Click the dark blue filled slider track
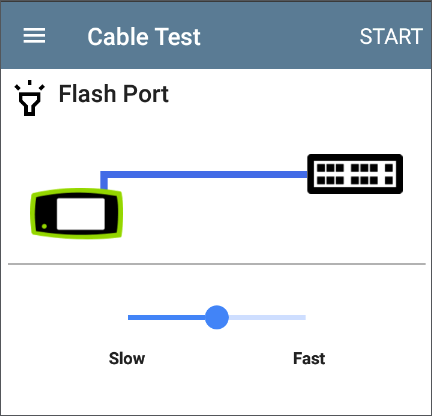Viewport: 432px width, 416px height. pyautogui.click(x=166, y=317)
